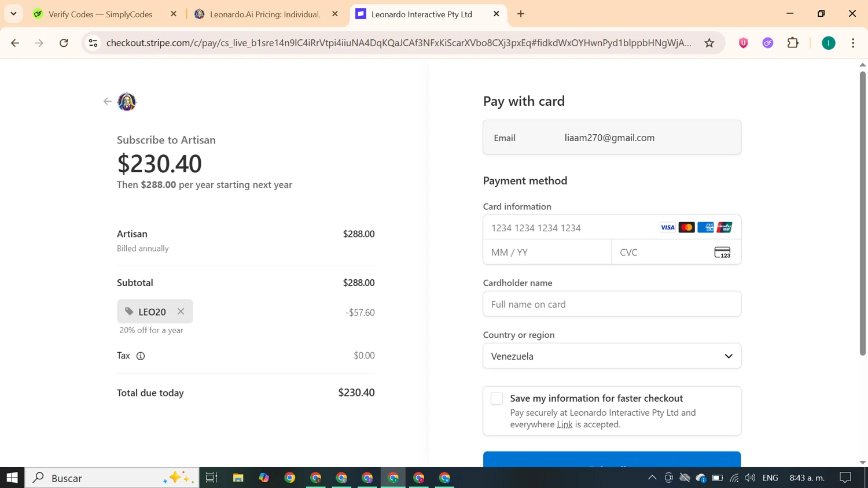868x488 pixels.
Task: View site information icon in address bar
Action: [93, 43]
